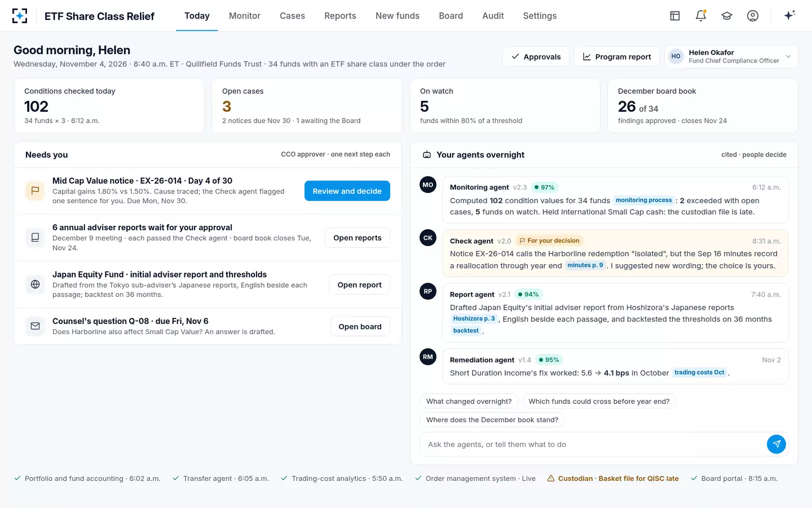The height and width of the screenshot is (508, 812).
Task: Click the flag icon beside Mid Cap Value notice
Action: click(x=35, y=191)
